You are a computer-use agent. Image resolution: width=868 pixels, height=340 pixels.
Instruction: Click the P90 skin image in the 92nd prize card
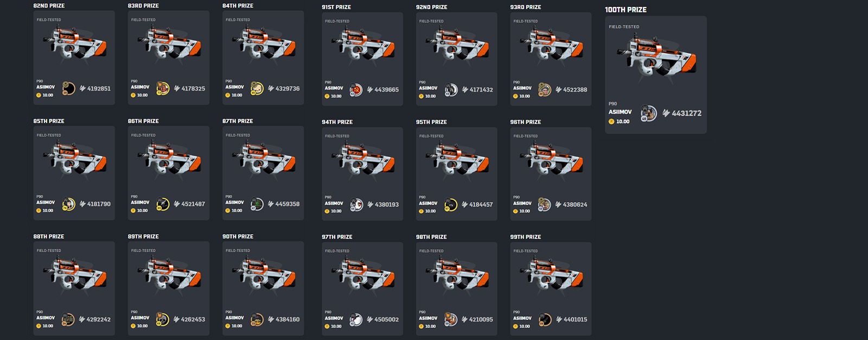pyautogui.click(x=457, y=46)
